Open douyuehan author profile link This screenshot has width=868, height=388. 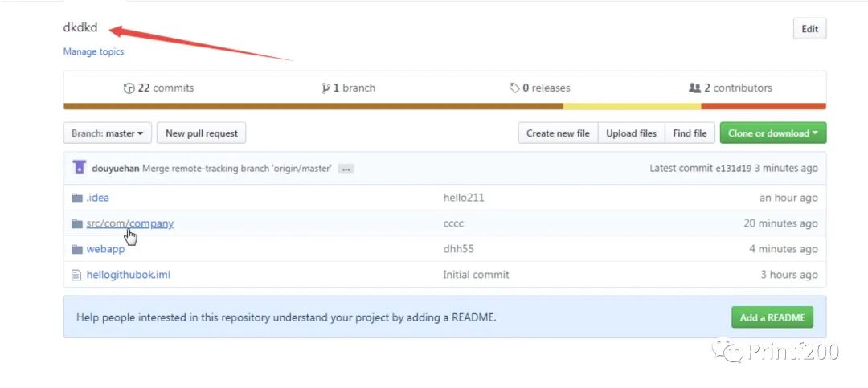tap(115, 168)
